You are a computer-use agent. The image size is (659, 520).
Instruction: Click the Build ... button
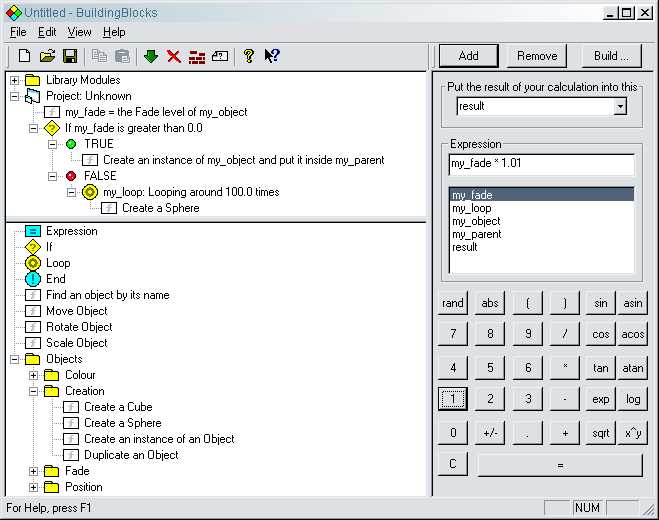[x=612, y=56]
